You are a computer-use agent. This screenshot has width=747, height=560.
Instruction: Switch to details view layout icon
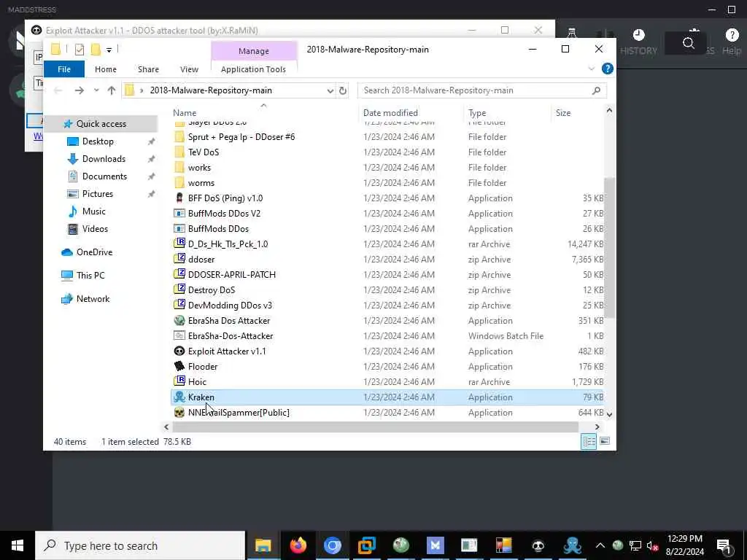(589, 441)
